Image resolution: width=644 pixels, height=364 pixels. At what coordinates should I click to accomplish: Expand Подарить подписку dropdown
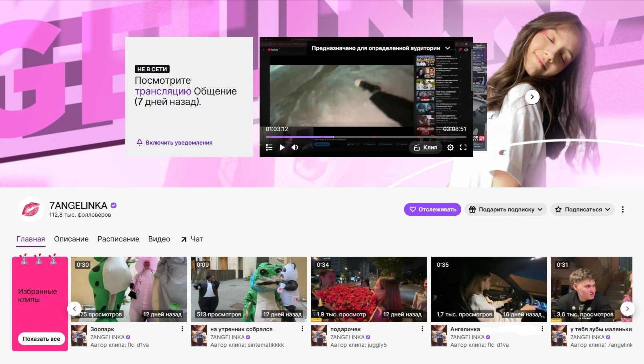pyautogui.click(x=506, y=209)
